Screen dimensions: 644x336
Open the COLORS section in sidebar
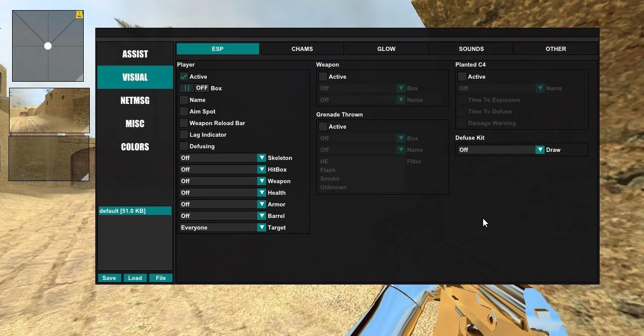click(135, 147)
